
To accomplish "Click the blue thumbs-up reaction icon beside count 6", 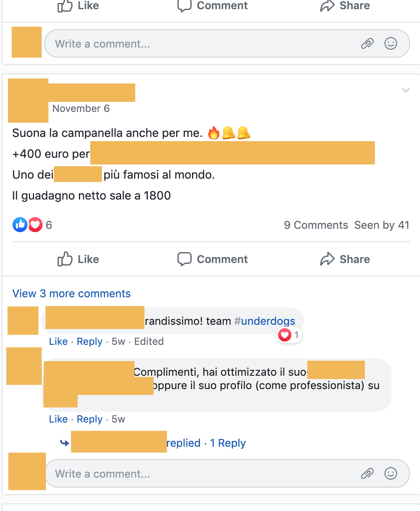I will pyautogui.click(x=20, y=225).
